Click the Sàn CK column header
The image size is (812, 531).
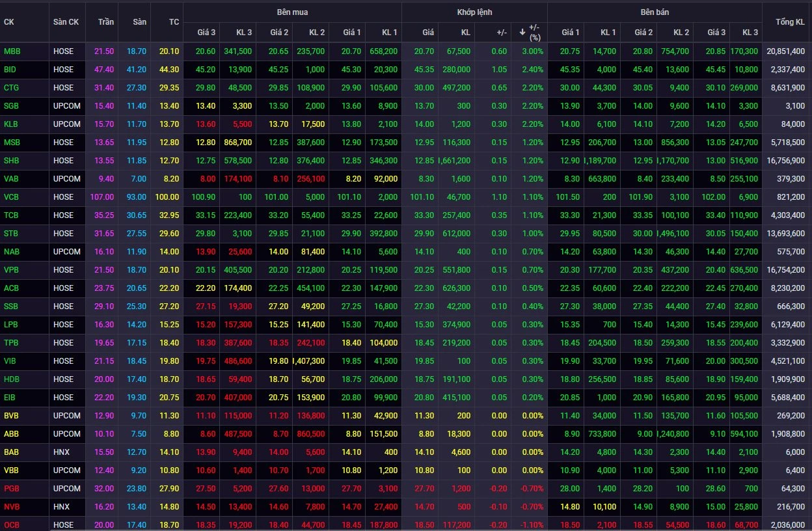66,21
